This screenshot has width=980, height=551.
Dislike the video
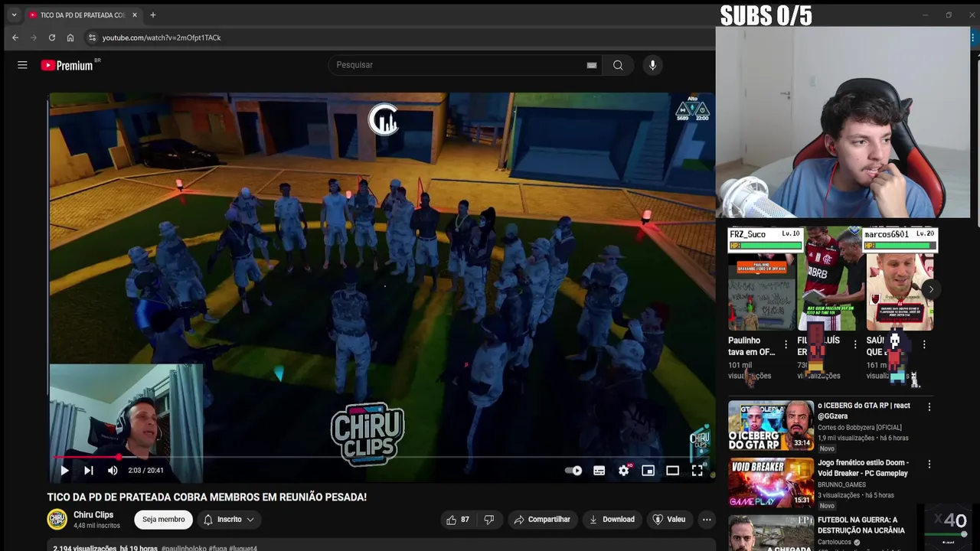[489, 520]
